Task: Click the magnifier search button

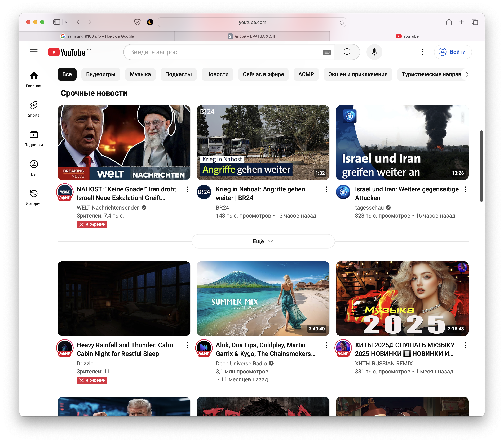Action: 347,52
